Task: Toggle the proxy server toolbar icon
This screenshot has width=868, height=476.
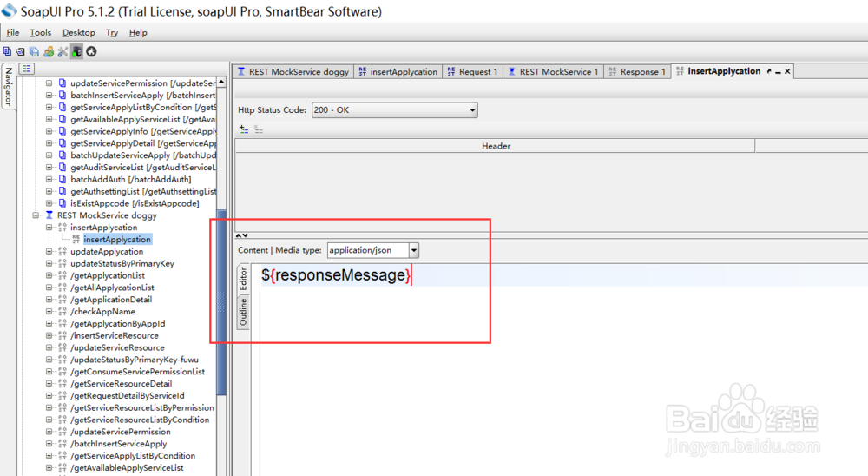Action: pos(77,51)
